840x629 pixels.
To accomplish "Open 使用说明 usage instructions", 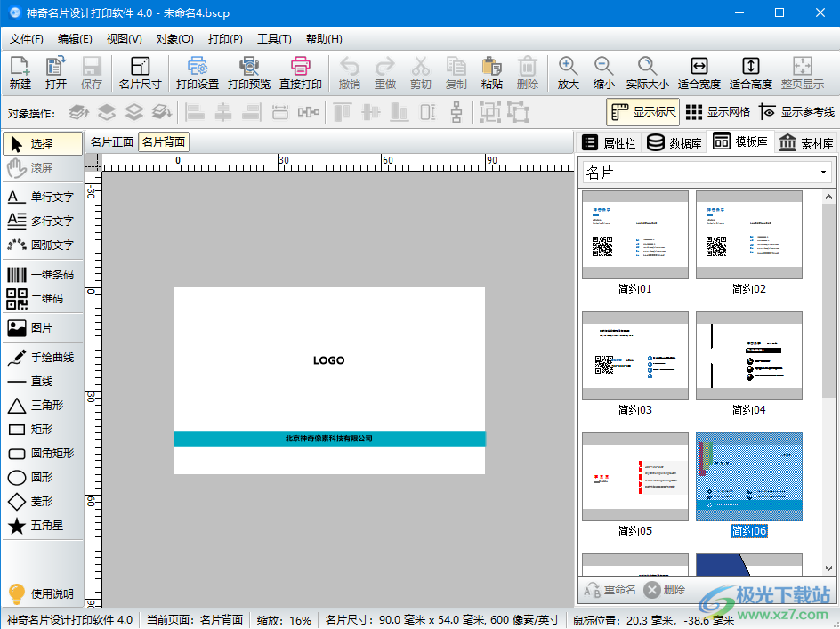I will click(42, 593).
